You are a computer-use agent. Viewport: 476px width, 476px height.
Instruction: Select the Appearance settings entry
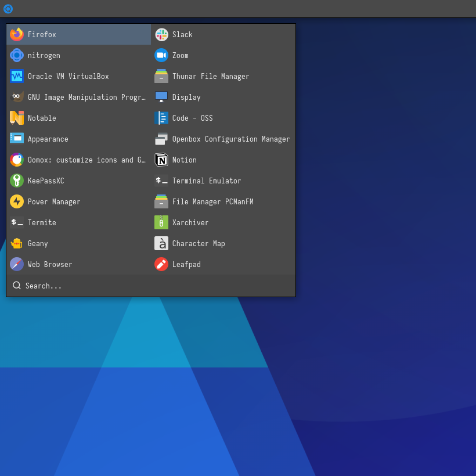[x=48, y=139]
